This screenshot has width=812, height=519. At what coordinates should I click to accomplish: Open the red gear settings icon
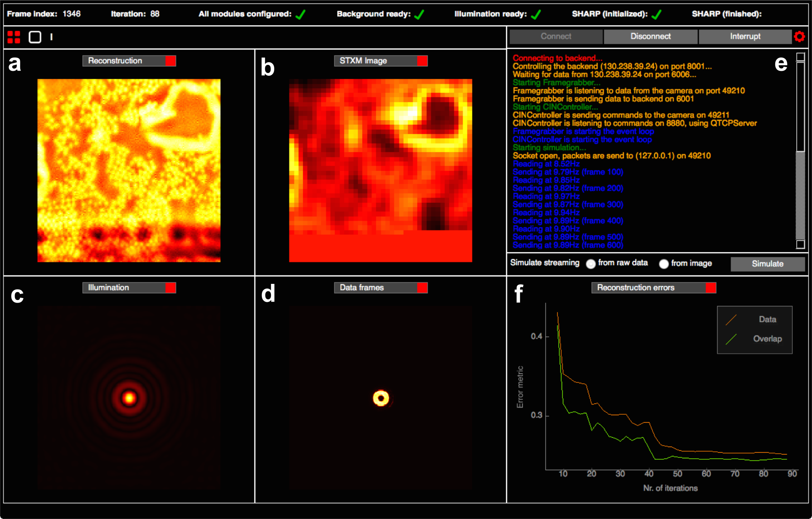pos(799,36)
